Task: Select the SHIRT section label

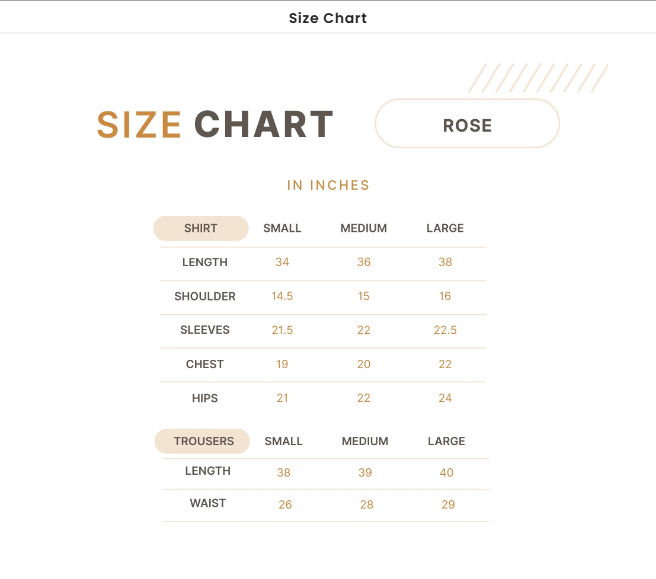Action: 200,229
